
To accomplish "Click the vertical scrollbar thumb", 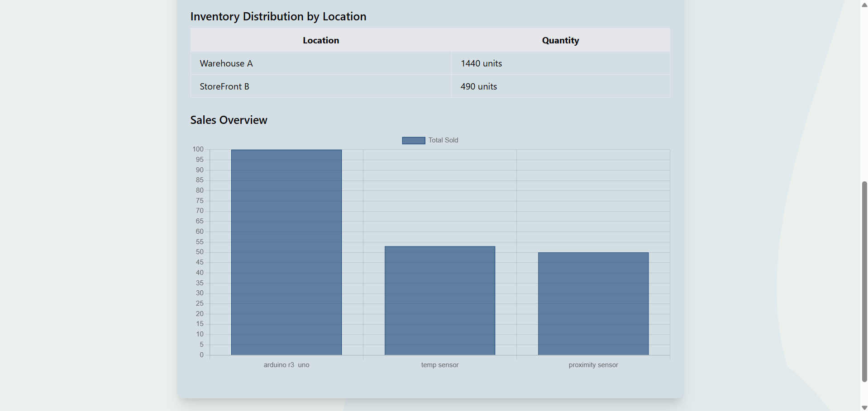I will pyautogui.click(x=864, y=280).
